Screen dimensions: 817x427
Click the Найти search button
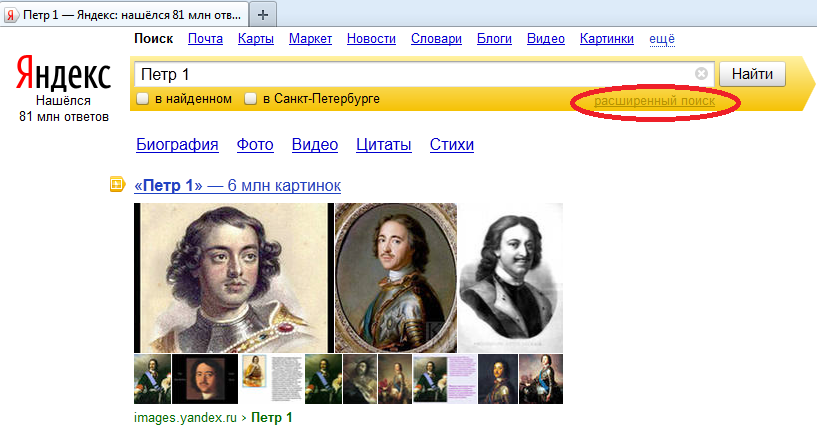tap(752, 74)
